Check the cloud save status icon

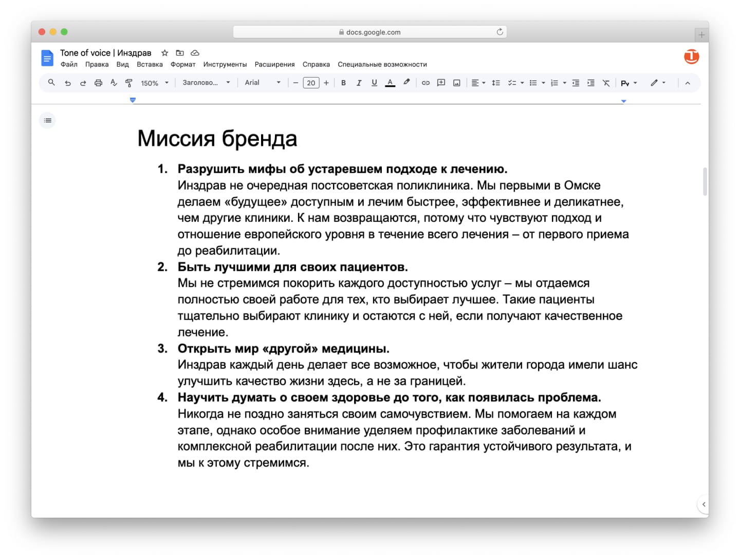coord(195,52)
